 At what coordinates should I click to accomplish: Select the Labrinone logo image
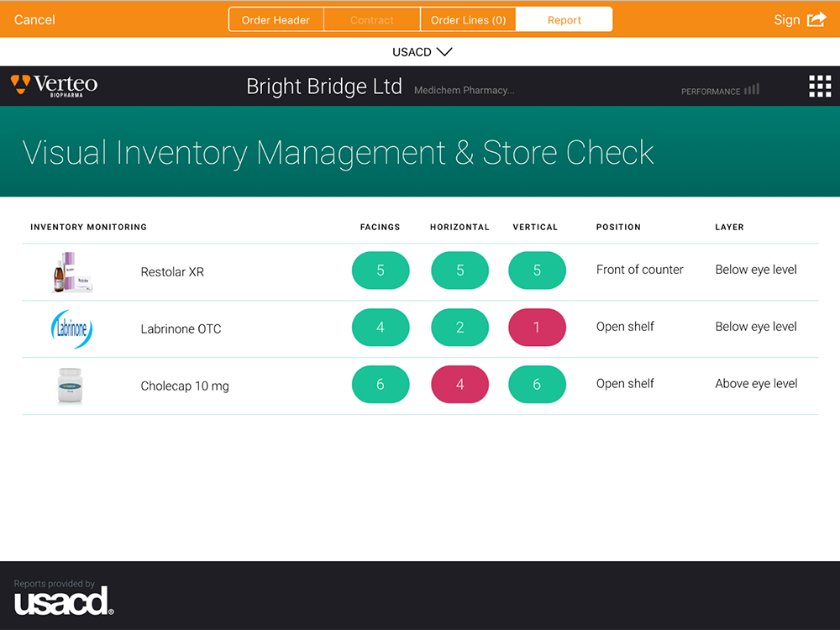71,329
